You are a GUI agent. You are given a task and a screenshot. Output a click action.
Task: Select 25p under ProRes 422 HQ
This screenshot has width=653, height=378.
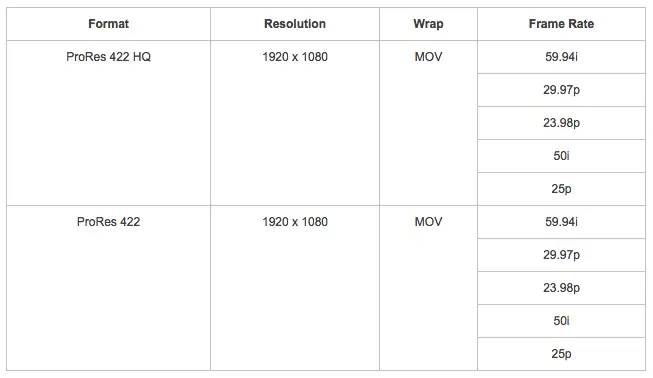click(x=561, y=189)
